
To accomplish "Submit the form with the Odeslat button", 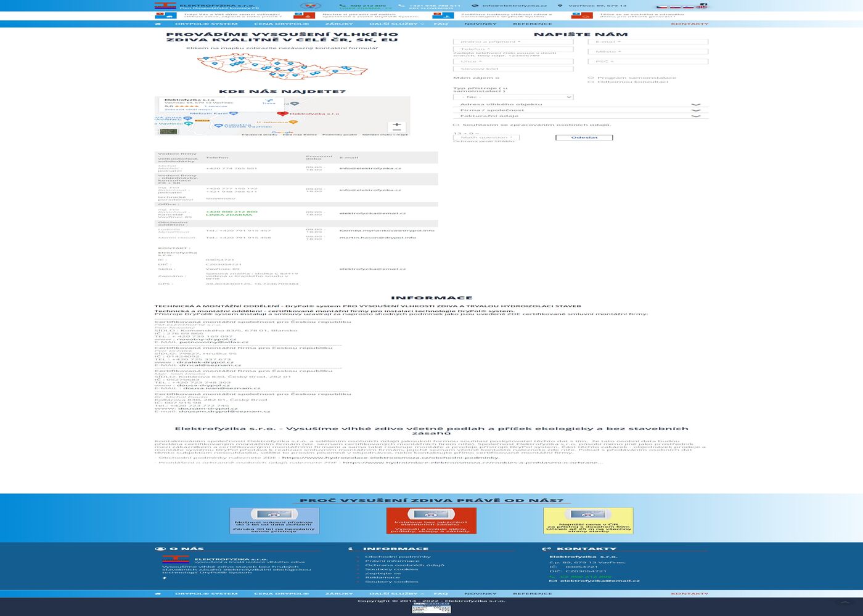I will coord(584,137).
